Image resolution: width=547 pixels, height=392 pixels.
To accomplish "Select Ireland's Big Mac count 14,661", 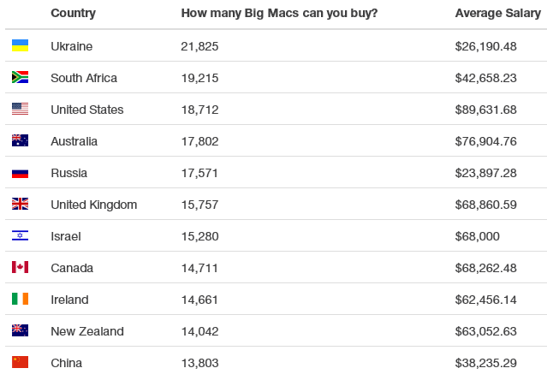I will click(199, 300).
